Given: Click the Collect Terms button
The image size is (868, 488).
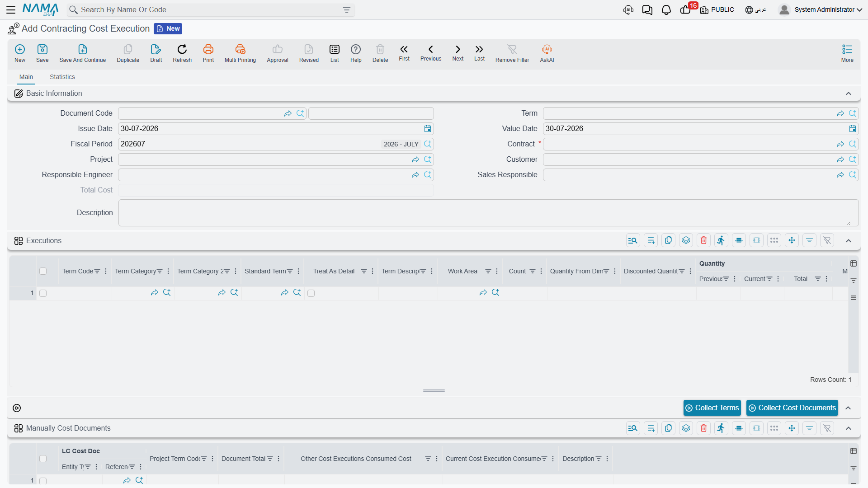Looking at the screenshot, I should 712,408.
